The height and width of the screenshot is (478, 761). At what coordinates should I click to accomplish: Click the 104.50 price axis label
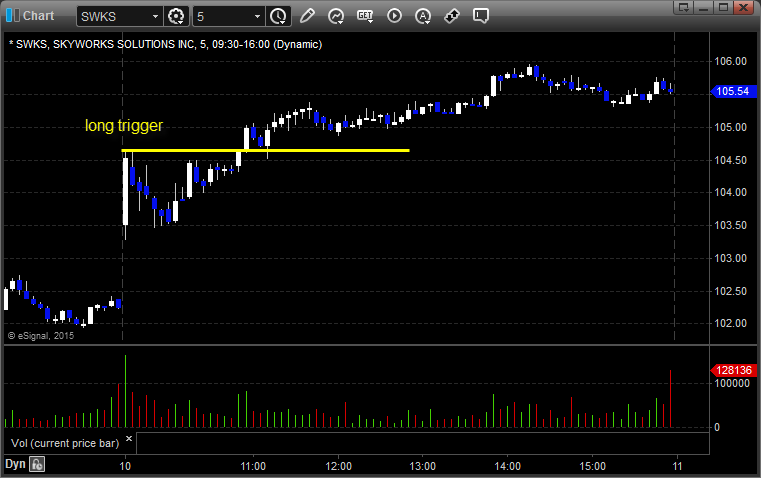730,160
